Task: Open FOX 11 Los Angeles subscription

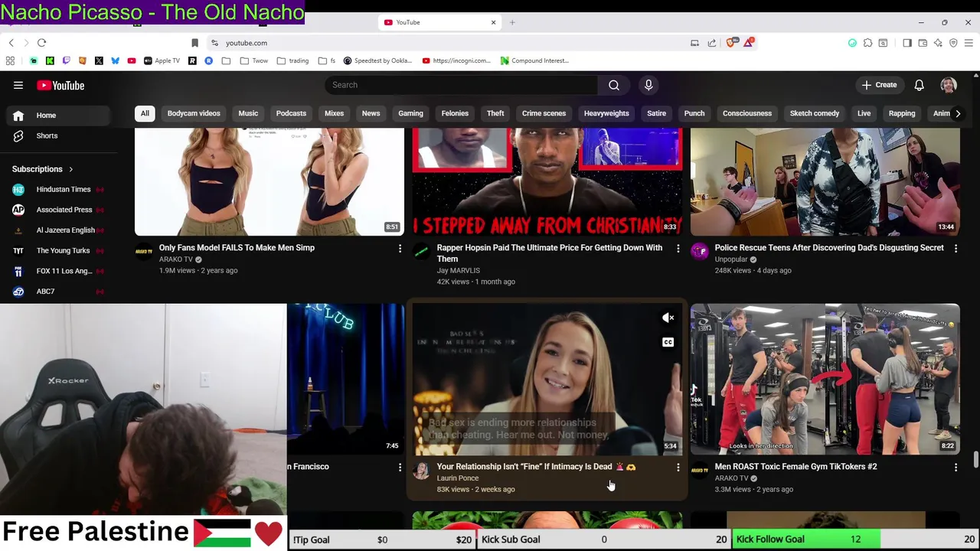Action: point(57,271)
